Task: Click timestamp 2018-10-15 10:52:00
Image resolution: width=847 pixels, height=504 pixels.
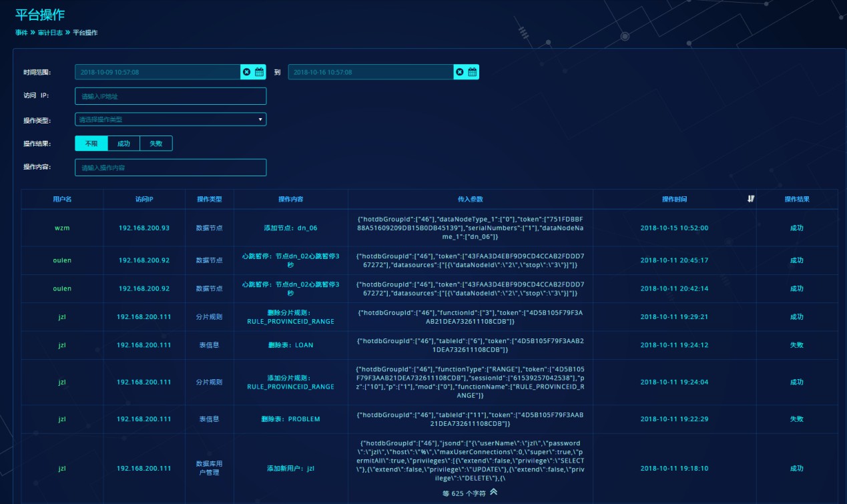Action: click(674, 228)
